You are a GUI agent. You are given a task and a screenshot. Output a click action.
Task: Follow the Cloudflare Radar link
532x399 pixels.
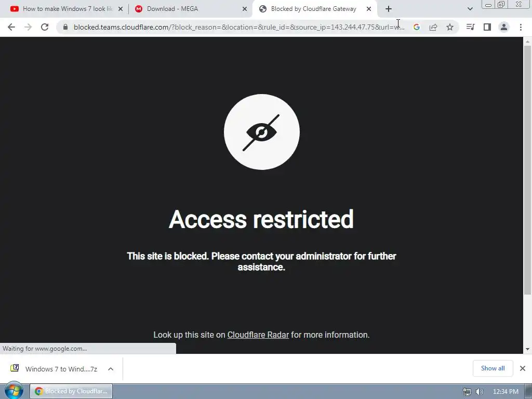[258, 335]
